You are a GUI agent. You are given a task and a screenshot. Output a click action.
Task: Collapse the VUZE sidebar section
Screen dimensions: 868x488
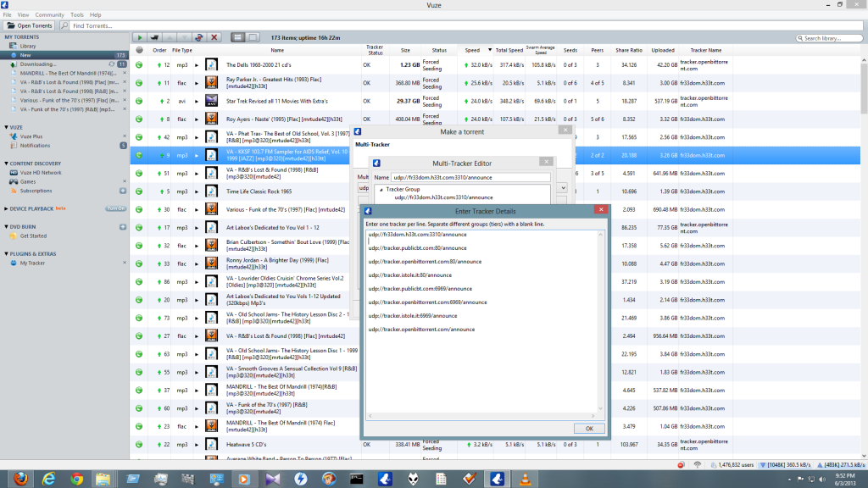(x=6, y=127)
